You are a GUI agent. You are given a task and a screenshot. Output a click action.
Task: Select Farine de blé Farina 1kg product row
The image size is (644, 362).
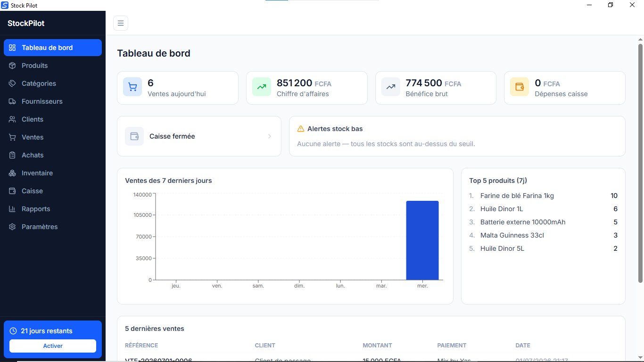click(x=543, y=196)
